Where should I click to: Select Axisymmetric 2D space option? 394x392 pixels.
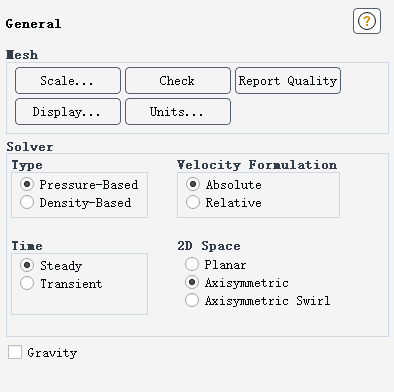(x=192, y=282)
